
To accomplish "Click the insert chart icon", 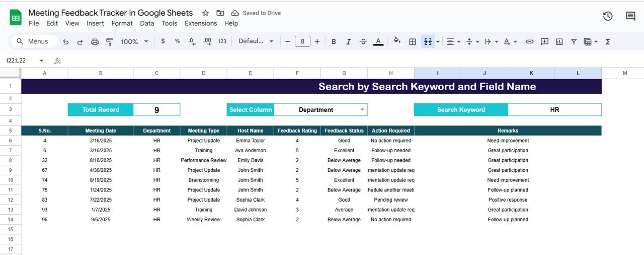I will (559, 42).
